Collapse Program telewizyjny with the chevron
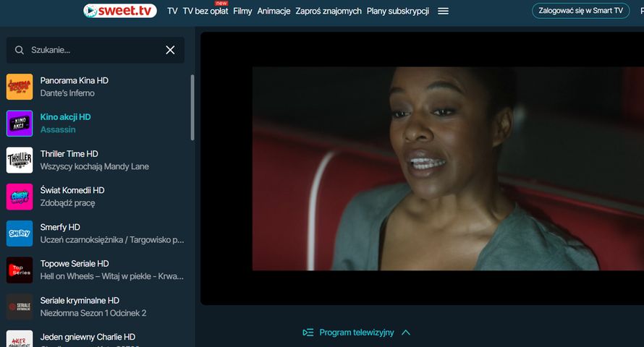Viewport: 644px width, 347px height. [x=406, y=333]
